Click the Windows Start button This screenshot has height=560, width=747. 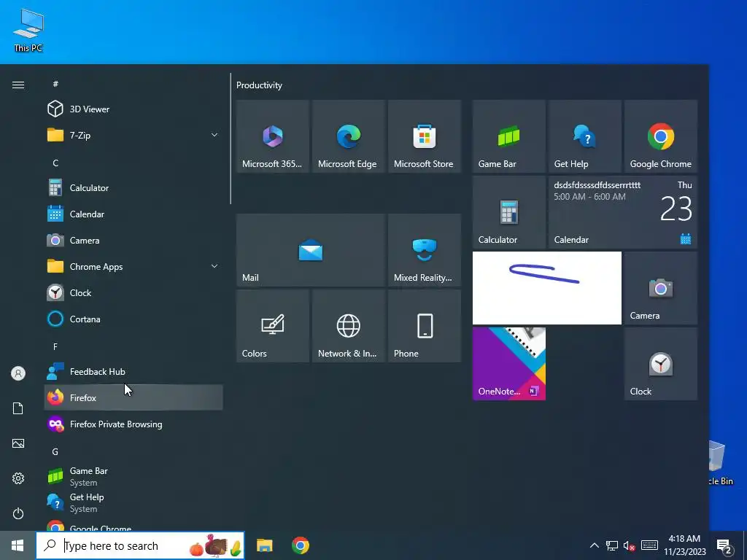(18, 545)
